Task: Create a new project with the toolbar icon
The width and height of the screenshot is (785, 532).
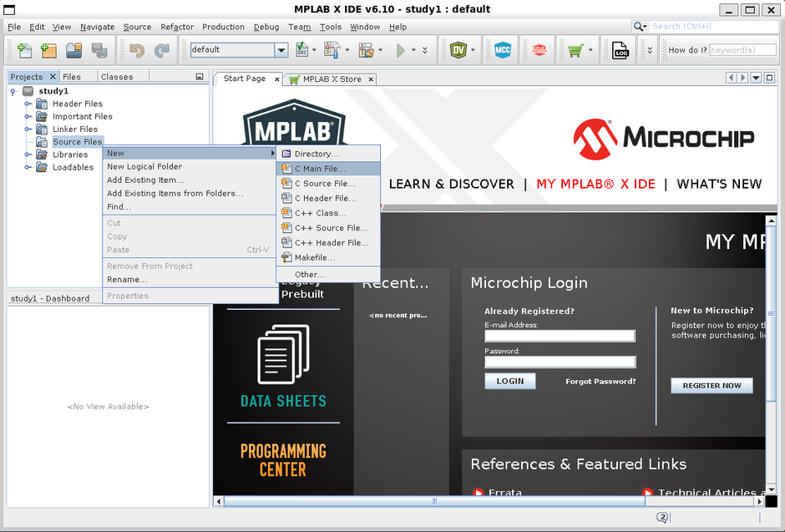Action: pyautogui.click(x=48, y=50)
